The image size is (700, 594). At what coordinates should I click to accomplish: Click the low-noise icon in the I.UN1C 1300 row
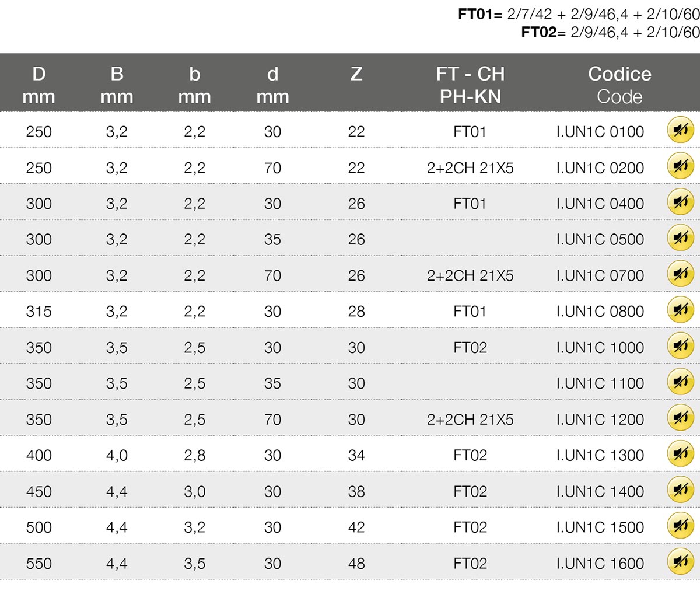pos(680,455)
